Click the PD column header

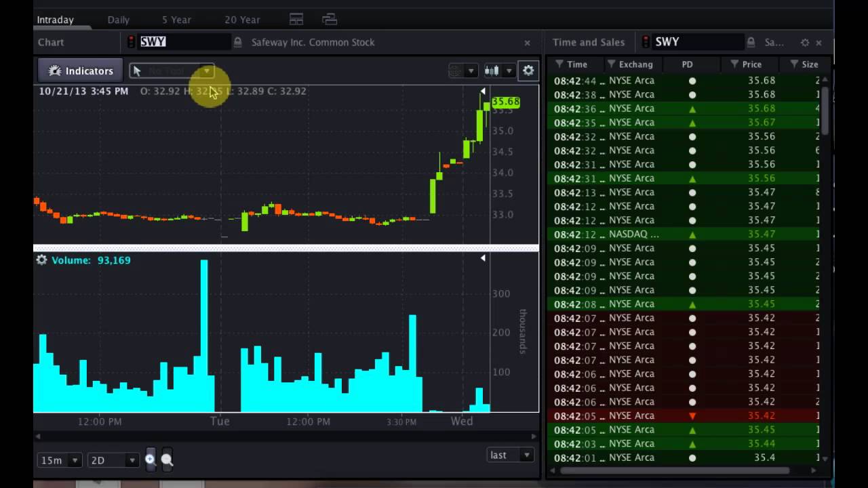click(x=688, y=64)
